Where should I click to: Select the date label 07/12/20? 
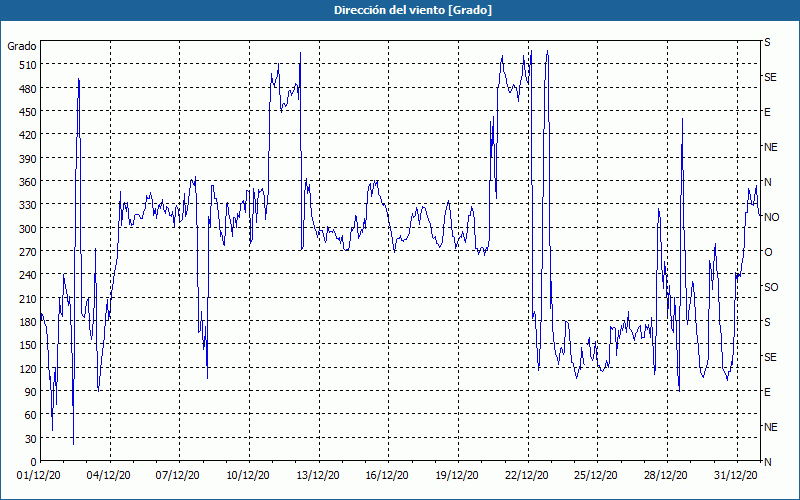pos(178,476)
